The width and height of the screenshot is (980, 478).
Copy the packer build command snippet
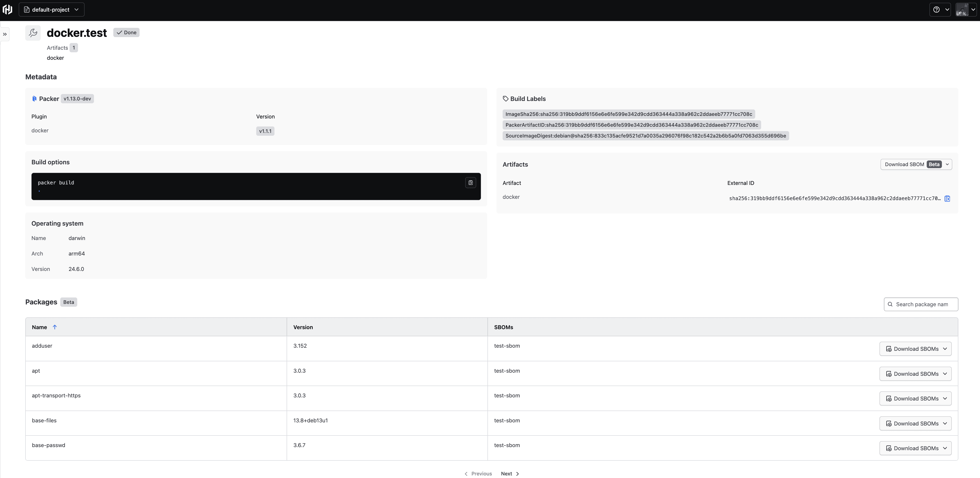pyautogui.click(x=471, y=183)
